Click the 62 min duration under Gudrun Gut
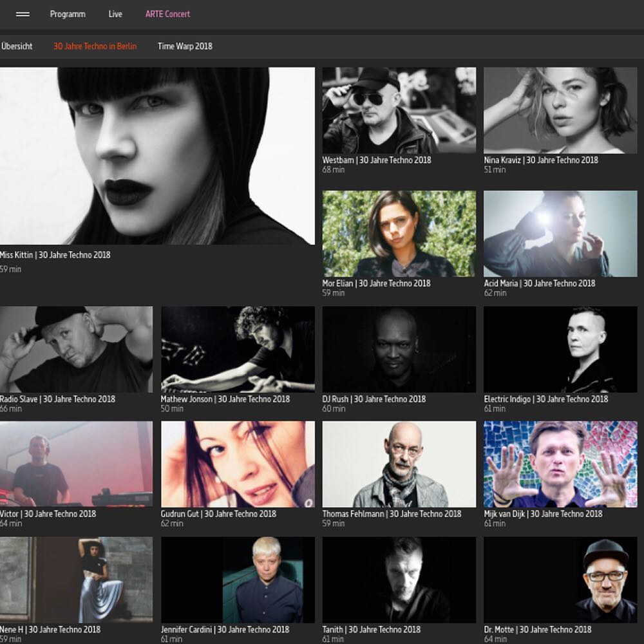Image resolution: width=644 pixels, height=644 pixels. click(172, 523)
